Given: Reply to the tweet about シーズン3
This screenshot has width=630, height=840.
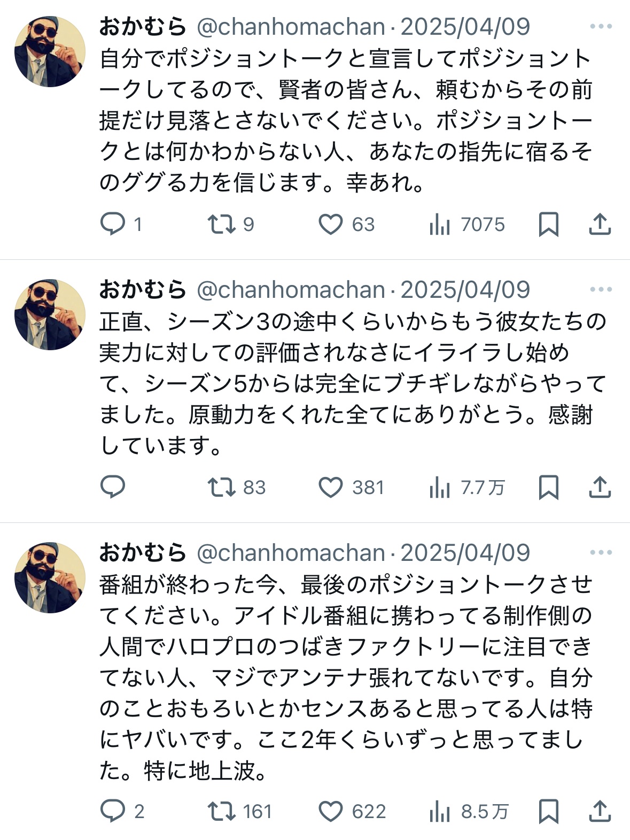Looking at the screenshot, I should pos(113,487).
